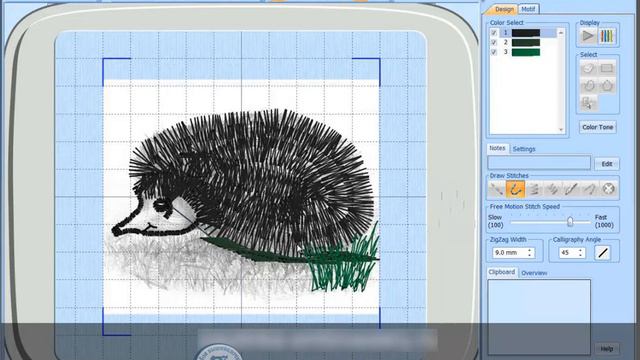Click the bottom Select tool with cursor

pos(588,103)
